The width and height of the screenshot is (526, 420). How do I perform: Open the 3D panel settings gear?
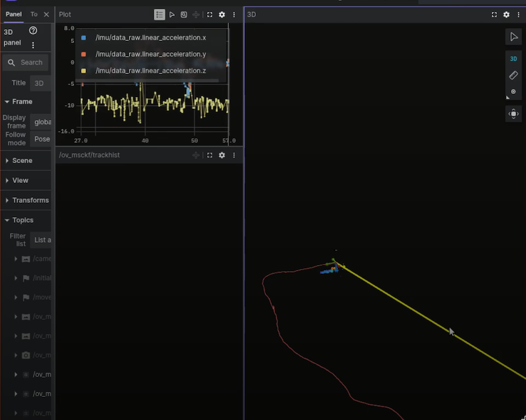(506, 15)
